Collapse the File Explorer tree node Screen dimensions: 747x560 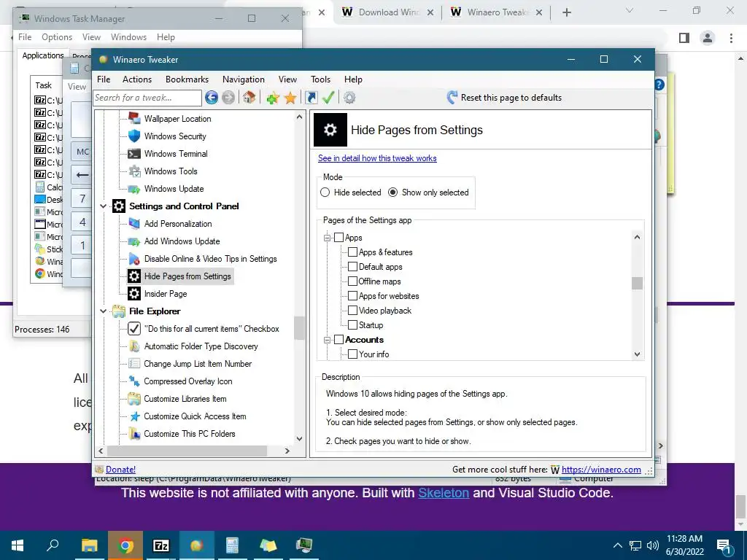tap(104, 311)
